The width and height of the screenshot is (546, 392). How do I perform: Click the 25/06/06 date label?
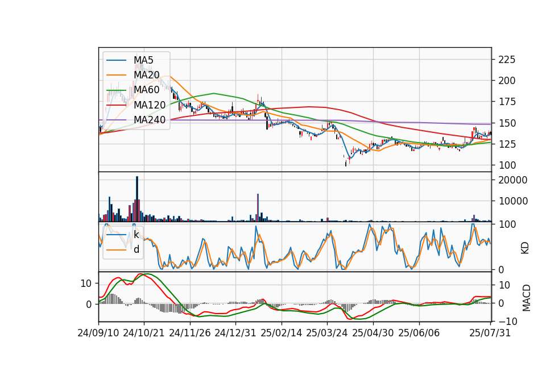(x=419, y=333)
